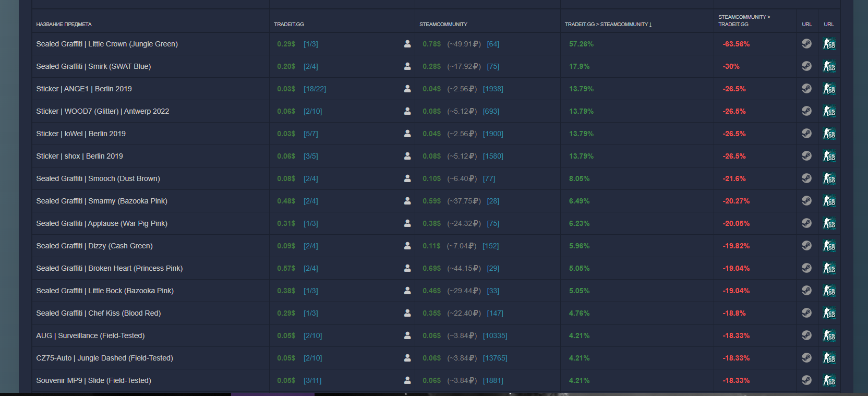This screenshot has height=396, width=868.
Task: Sort by TRADEIT.GG price column header
Action: pos(289,25)
